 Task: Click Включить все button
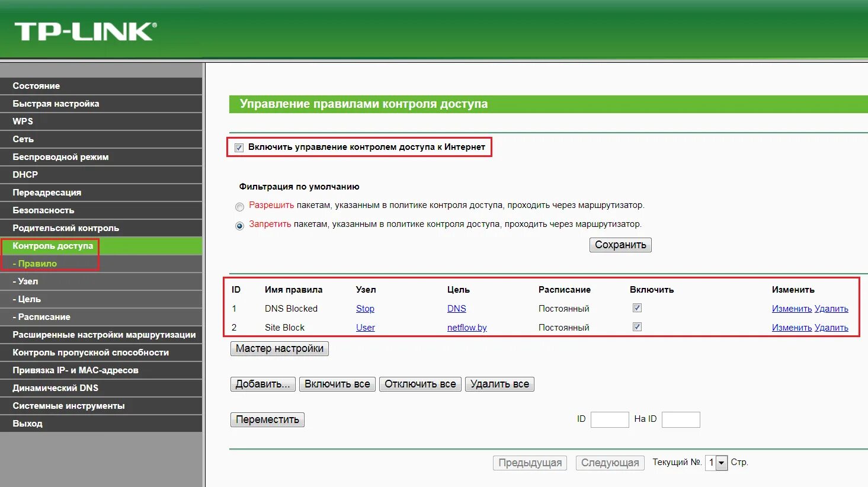point(337,384)
